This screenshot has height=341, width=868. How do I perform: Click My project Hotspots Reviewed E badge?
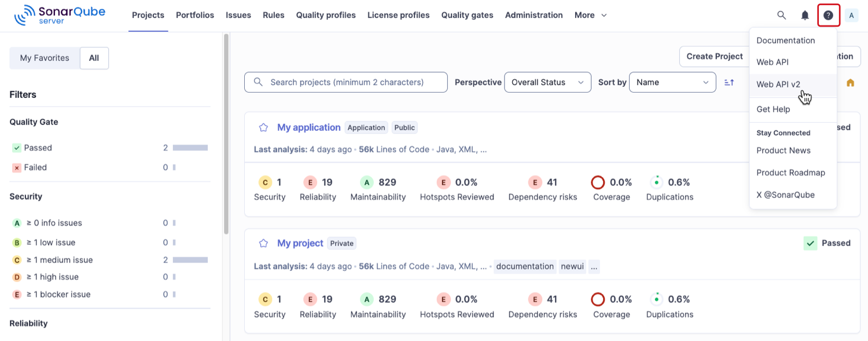(443, 299)
